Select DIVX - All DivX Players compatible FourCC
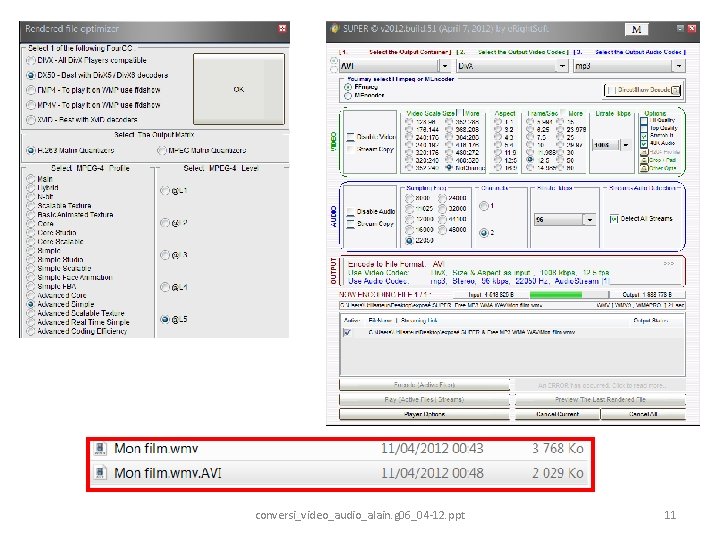Viewport: 720px width, 540px height. pyautogui.click(x=31, y=60)
